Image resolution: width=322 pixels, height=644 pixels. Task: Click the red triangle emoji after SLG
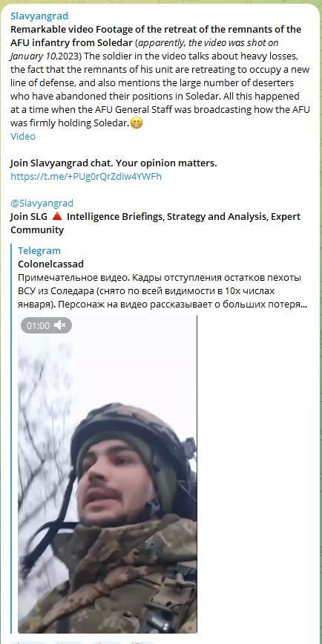(x=57, y=216)
